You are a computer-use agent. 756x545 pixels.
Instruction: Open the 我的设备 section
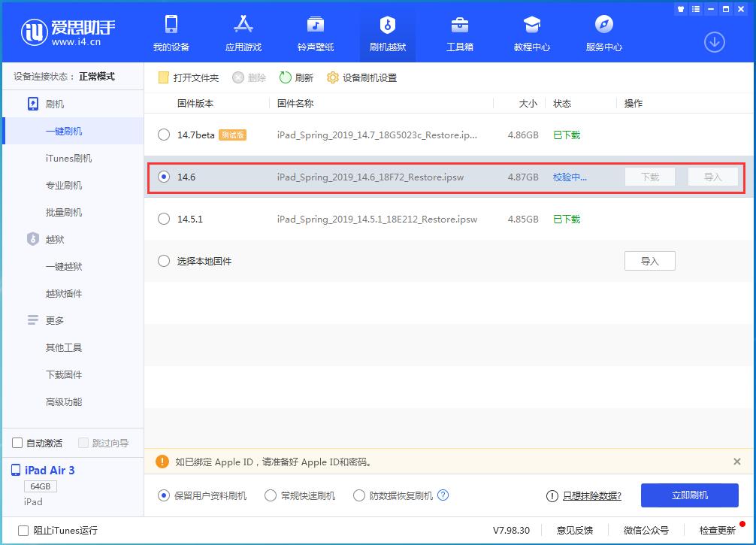click(x=172, y=34)
